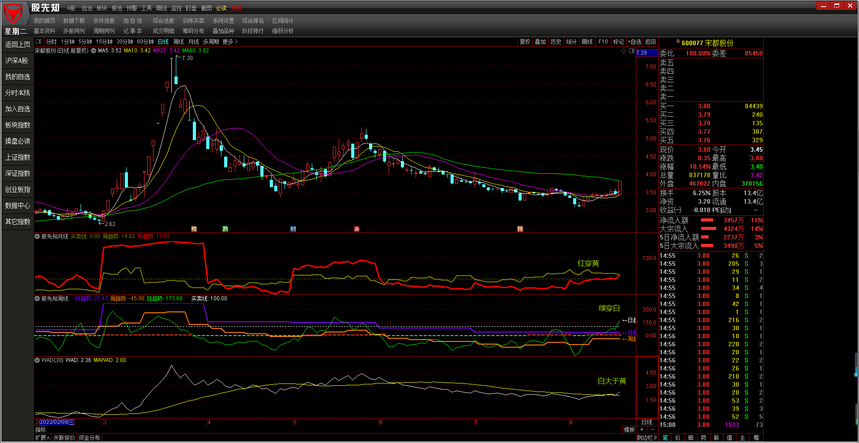Switch chart to 周线 period
The width and height of the screenshot is (859, 443).
(x=178, y=42)
